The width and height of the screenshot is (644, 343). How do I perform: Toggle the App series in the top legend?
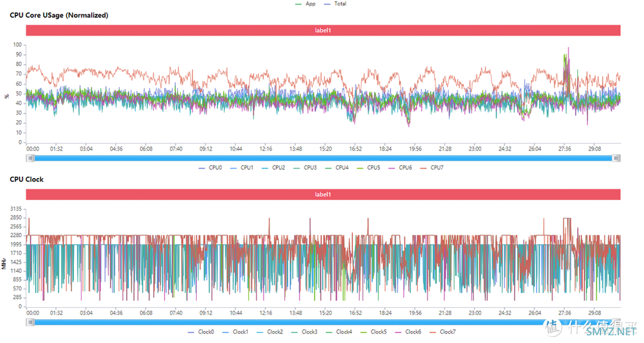click(305, 4)
